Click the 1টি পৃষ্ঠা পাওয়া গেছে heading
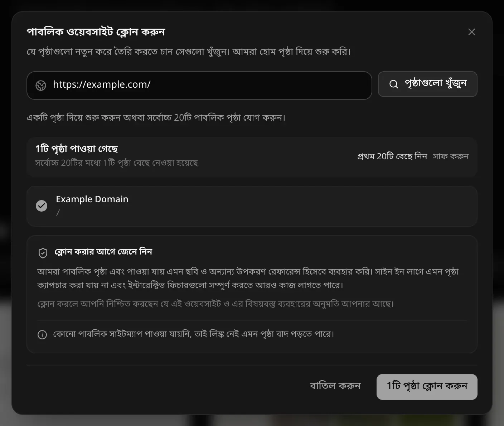 tap(77, 149)
